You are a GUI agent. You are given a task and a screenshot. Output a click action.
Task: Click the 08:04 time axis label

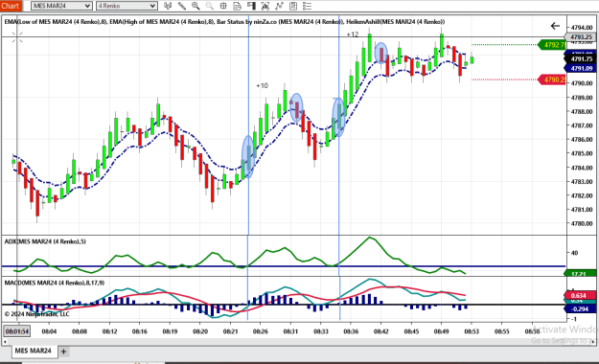click(x=49, y=331)
